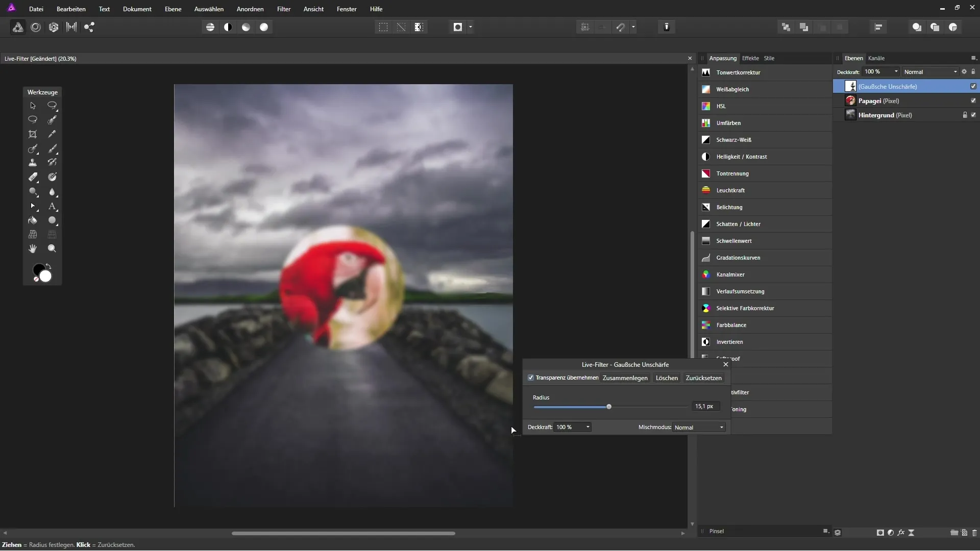Screen dimensions: 980x551
Task: Select the Zoom magnifier tool
Action: (x=52, y=248)
